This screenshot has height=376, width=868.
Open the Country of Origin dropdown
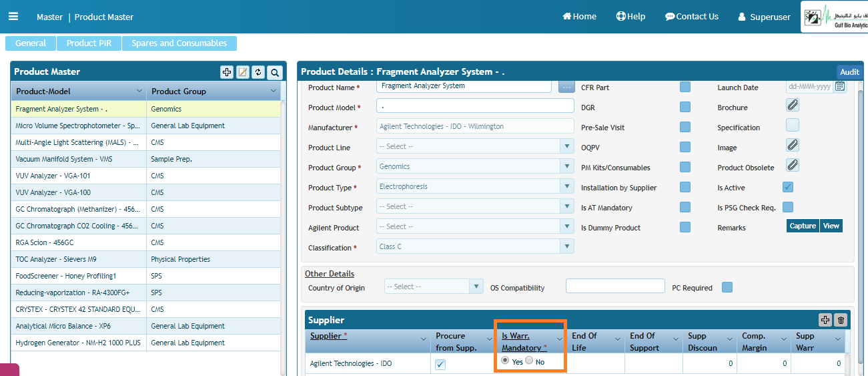tap(476, 287)
